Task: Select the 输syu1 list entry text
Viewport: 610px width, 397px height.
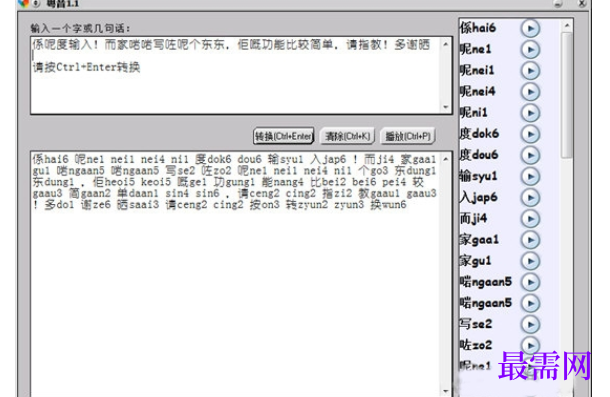Action: pyautogui.click(x=479, y=176)
